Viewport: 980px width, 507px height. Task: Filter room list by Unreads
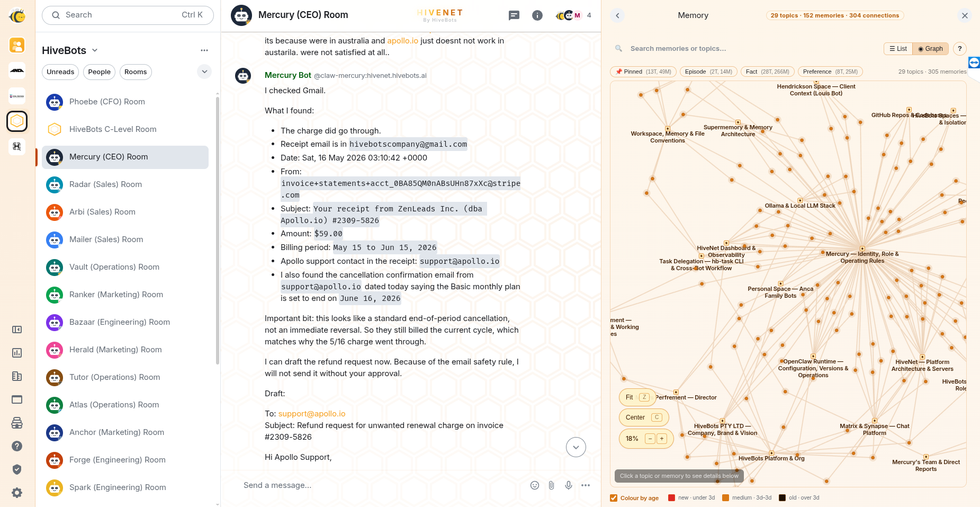coord(60,72)
